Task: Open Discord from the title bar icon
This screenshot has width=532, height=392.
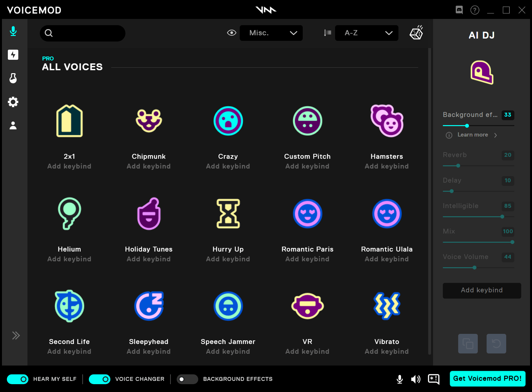Action: click(x=459, y=10)
